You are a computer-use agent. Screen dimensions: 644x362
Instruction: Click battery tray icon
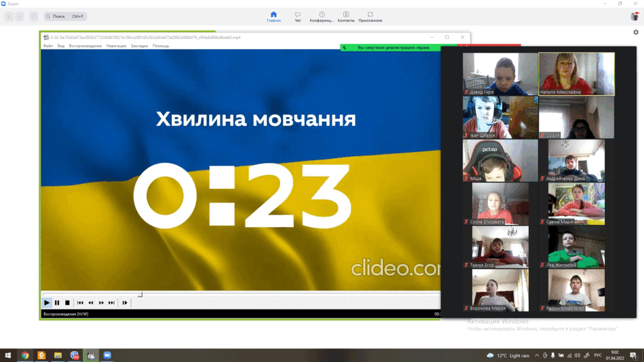pos(561,355)
